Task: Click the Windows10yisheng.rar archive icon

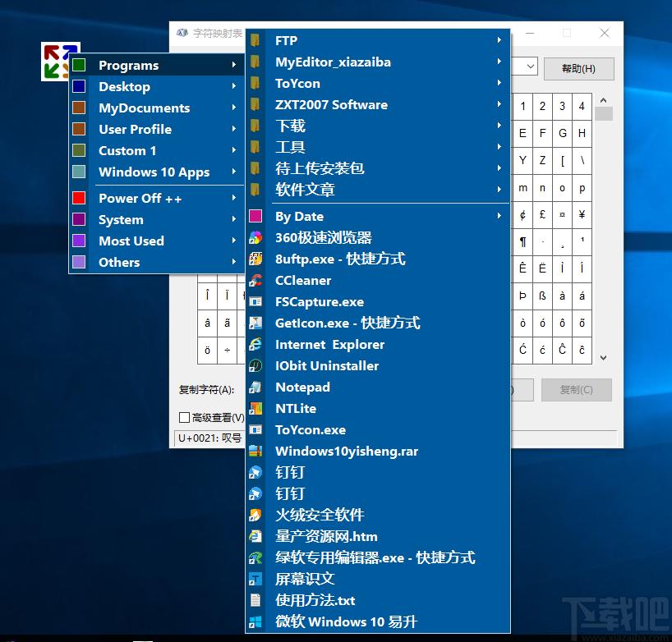Action: (255, 451)
